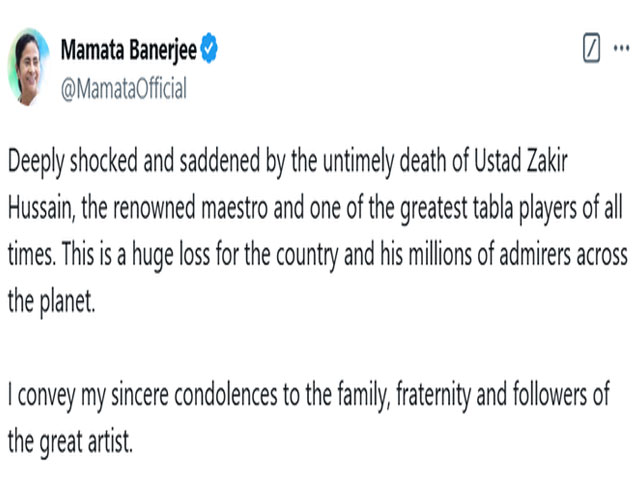
Task: Click the name "Ustad Zakir" in the post
Action: 520,160
